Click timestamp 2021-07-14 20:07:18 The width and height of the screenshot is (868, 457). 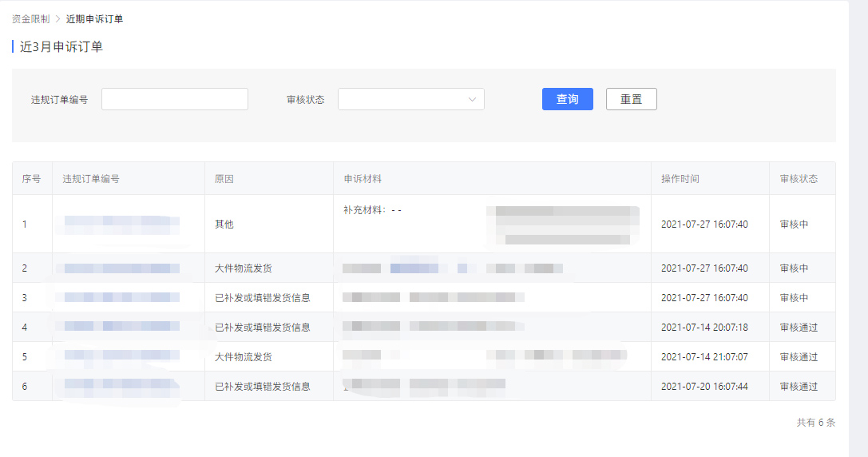pyautogui.click(x=704, y=328)
